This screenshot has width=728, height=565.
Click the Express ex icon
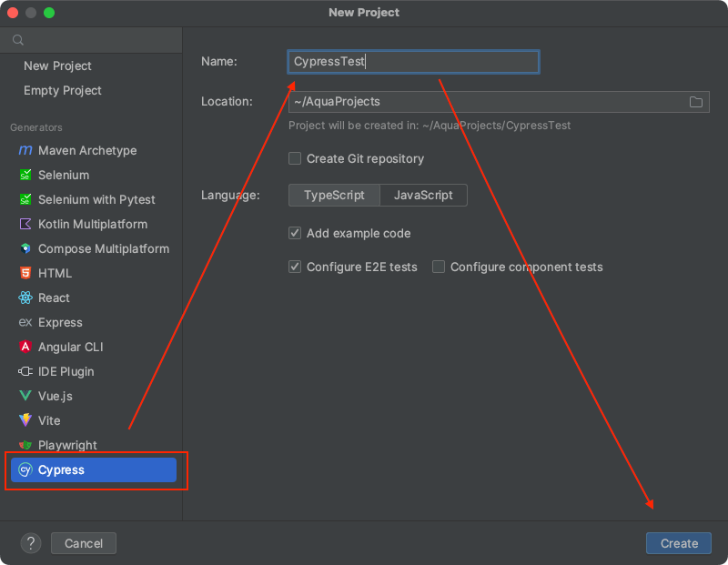pos(25,322)
